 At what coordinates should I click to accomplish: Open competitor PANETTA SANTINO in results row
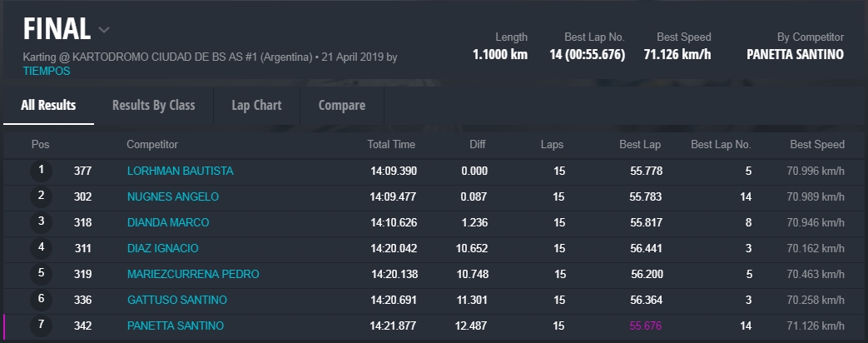click(175, 326)
